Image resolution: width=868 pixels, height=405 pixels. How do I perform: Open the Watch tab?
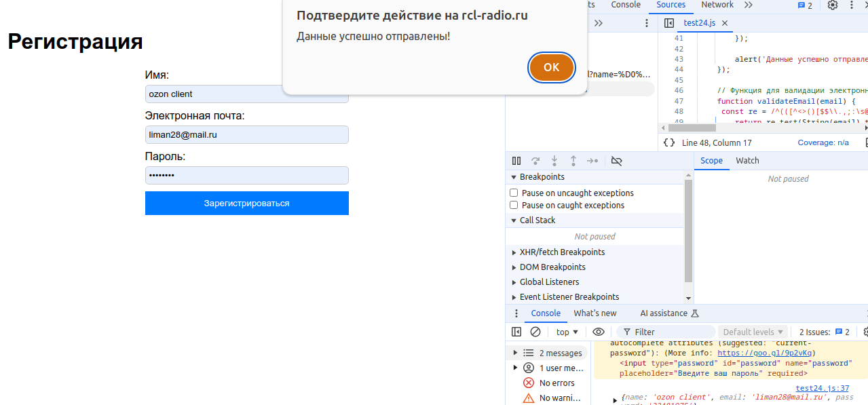[747, 161]
